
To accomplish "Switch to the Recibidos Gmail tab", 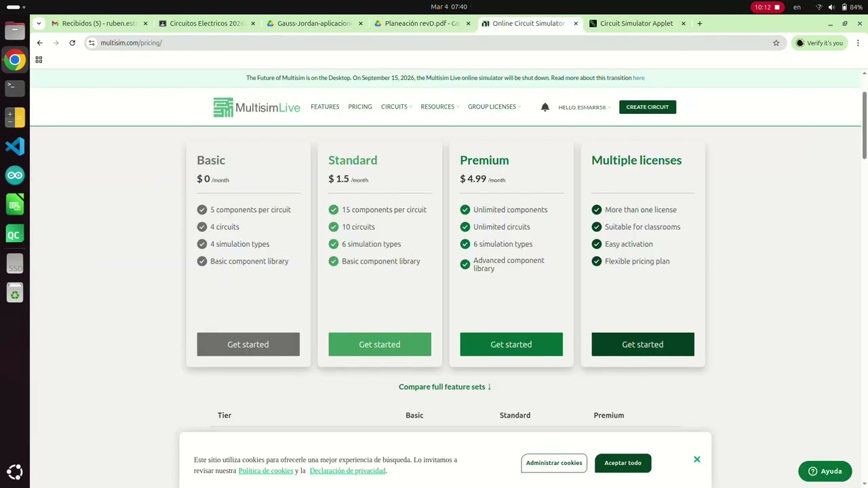I will point(99,23).
